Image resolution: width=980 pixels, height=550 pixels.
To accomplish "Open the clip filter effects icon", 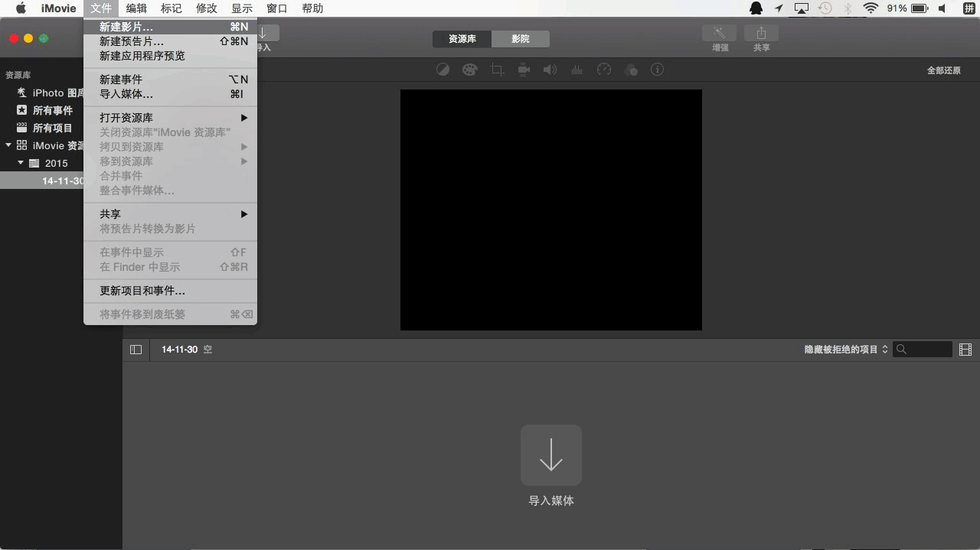I will pyautogui.click(x=631, y=69).
